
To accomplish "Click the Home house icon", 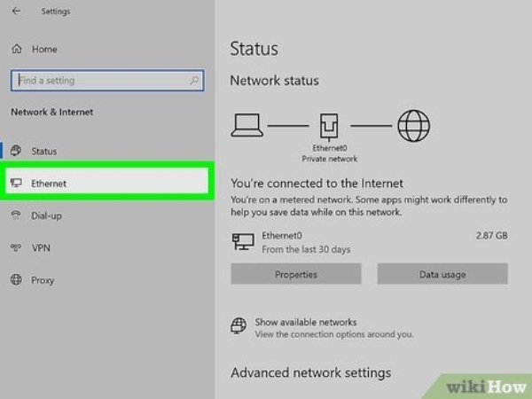I will (x=16, y=49).
